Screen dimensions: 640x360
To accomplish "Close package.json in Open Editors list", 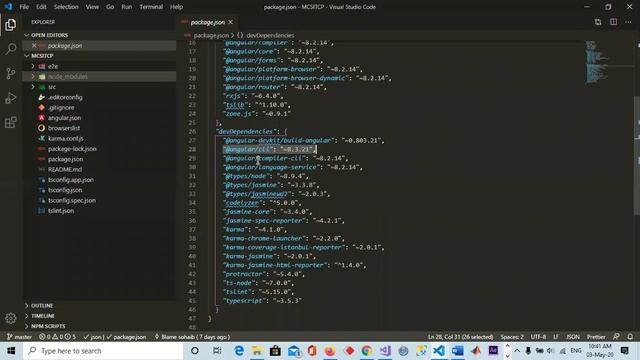I will 34,45.
